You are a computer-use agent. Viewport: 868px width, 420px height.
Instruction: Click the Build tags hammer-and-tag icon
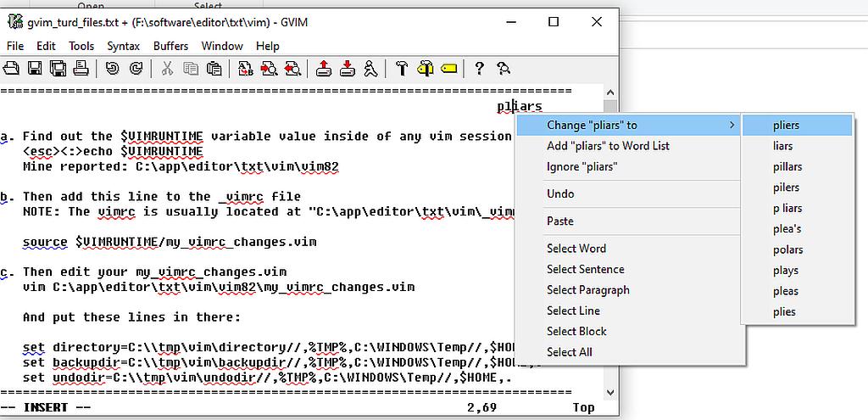coord(426,69)
